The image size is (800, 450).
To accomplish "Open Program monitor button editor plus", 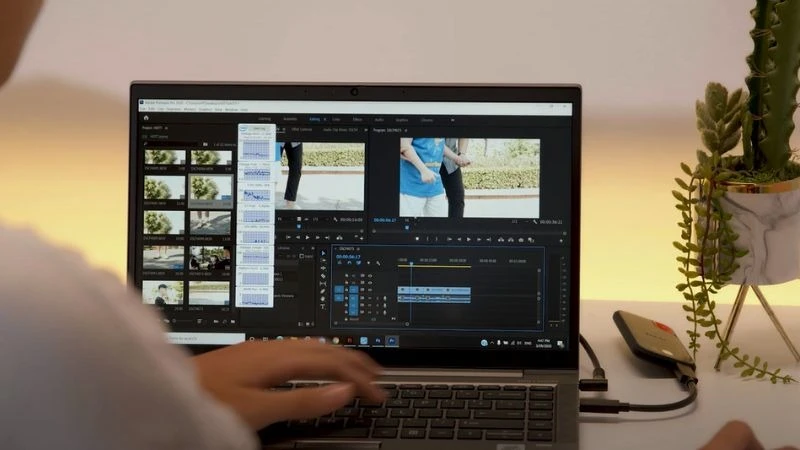I will [561, 241].
